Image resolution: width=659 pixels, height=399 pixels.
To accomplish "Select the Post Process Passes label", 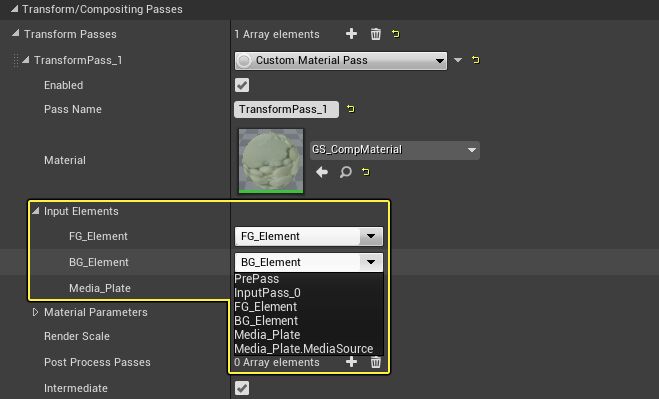I will coord(97,362).
